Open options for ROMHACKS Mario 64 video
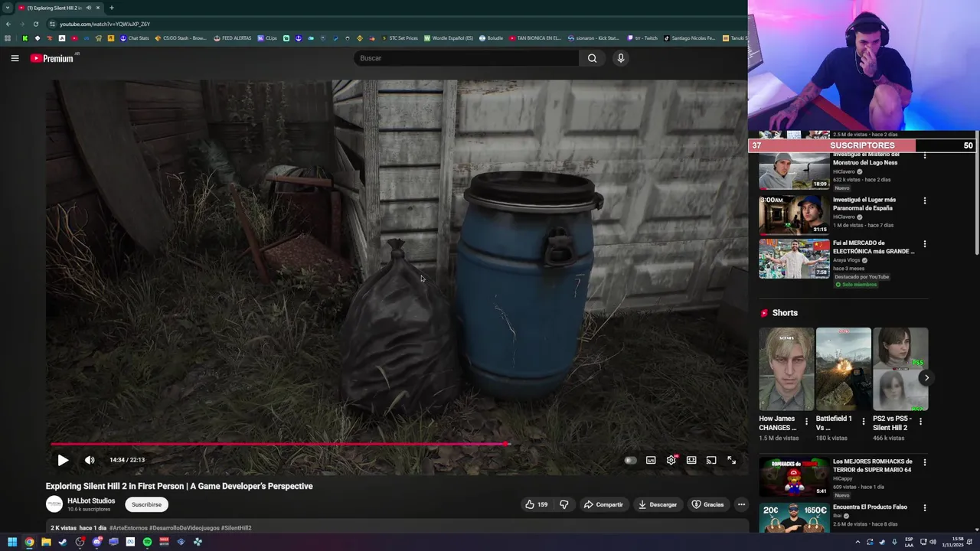 924,462
